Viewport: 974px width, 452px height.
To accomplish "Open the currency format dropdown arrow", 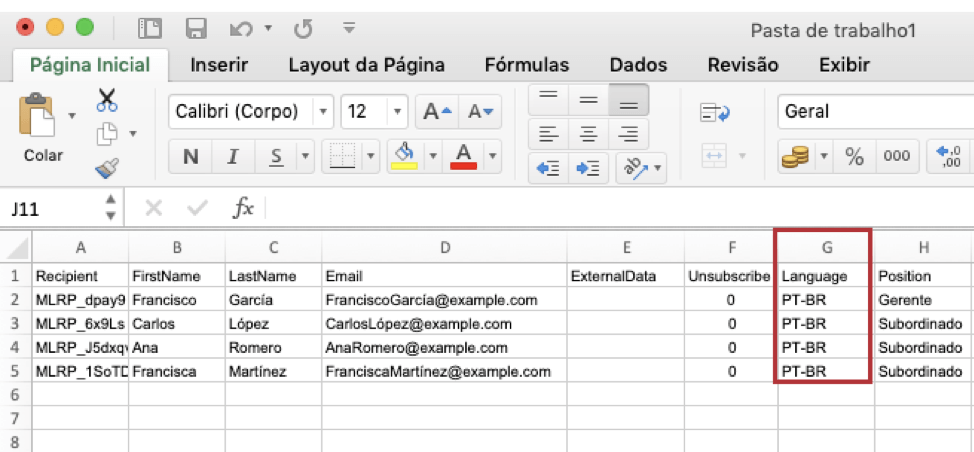I will pyautogui.click(x=824, y=156).
